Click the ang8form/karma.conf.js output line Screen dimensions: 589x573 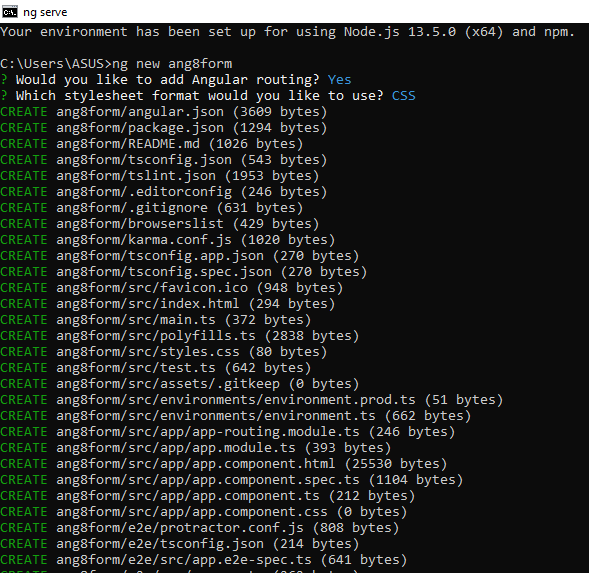(x=167, y=239)
